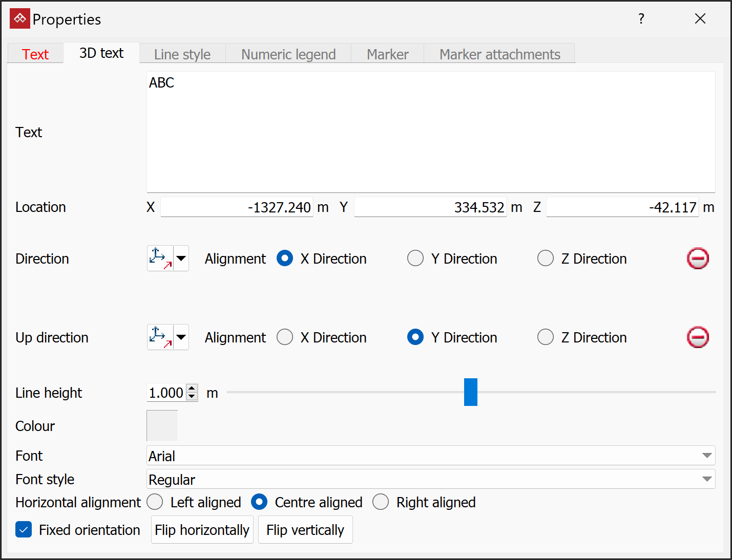This screenshot has height=560, width=732.
Task: Open the Marker attachments tab
Action: pos(499,54)
